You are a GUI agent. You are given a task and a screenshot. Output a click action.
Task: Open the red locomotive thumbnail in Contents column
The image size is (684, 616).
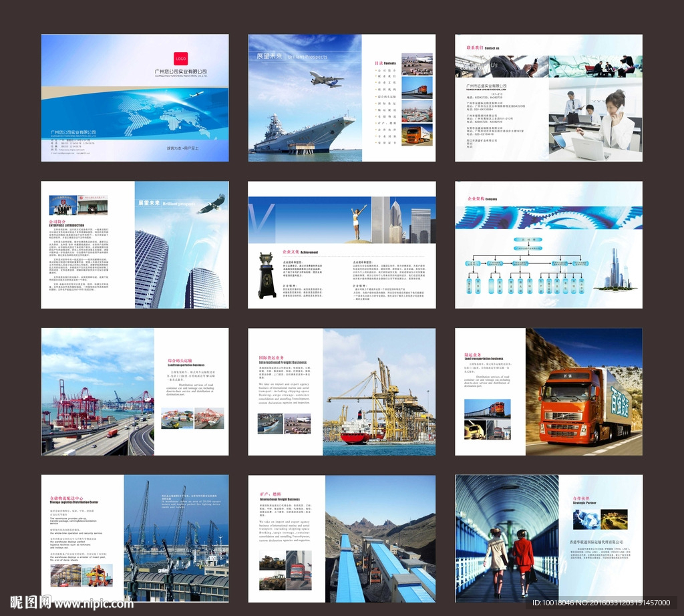tap(417, 88)
